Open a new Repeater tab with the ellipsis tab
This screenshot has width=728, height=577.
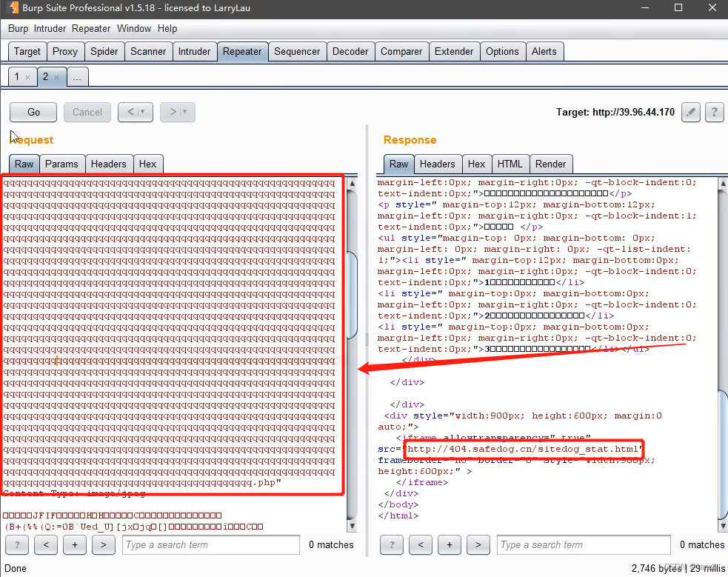pyautogui.click(x=77, y=77)
